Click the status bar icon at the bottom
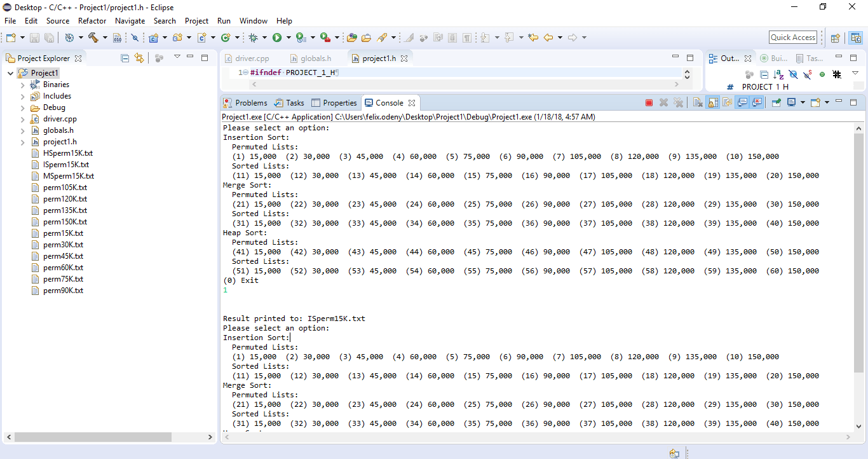The image size is (868, 459). (674, 454)
